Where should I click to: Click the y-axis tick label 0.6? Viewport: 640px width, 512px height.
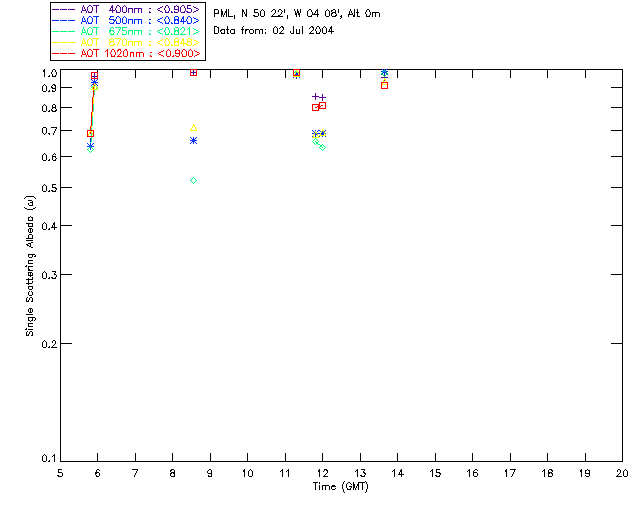(49, 157)
